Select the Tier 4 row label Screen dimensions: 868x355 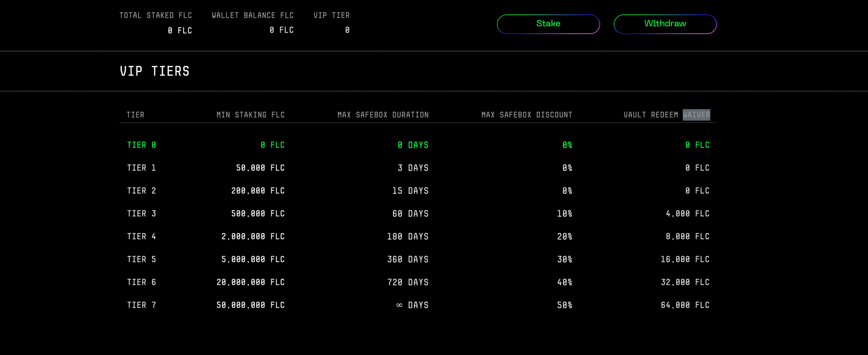point(141,237)
